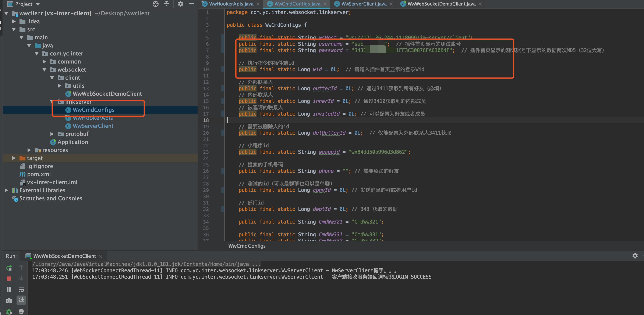Expand the .idea folder
Viewport: 644px width, 315px height.
coord(14,21)
